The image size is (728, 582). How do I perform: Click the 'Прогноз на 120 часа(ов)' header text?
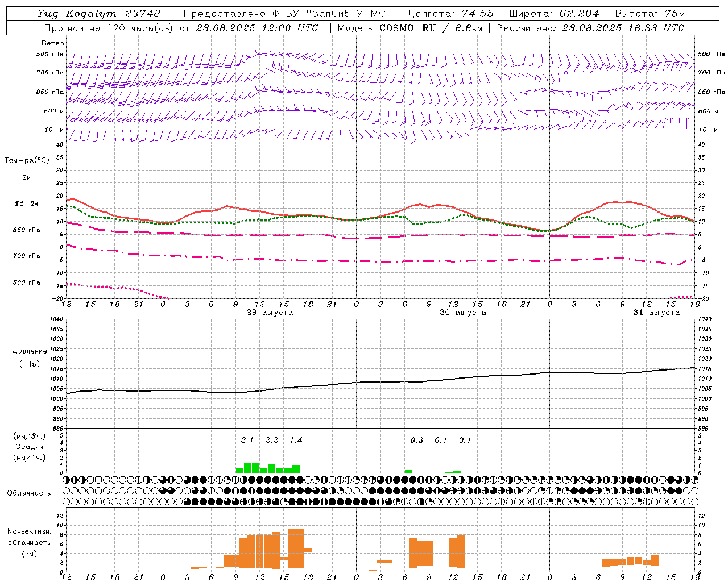pos(109,28)
